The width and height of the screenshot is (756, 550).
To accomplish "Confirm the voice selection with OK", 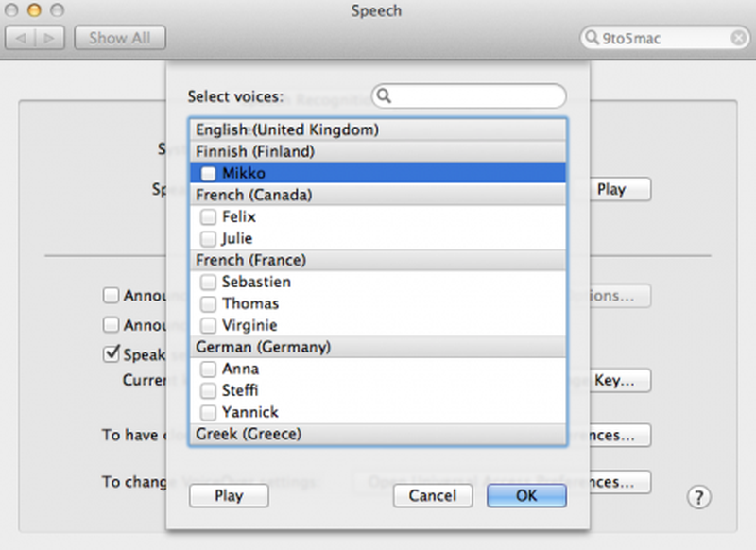I will 526,495.
